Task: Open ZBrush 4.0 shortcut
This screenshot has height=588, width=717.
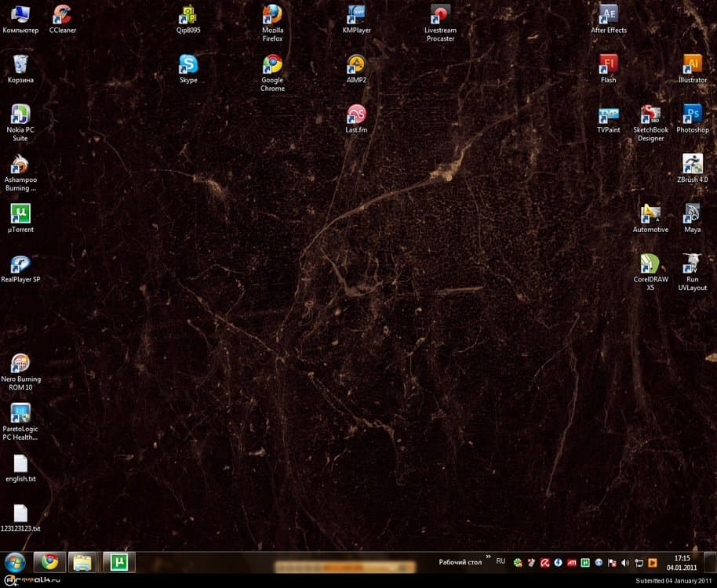Action: [x=692, y=164]
